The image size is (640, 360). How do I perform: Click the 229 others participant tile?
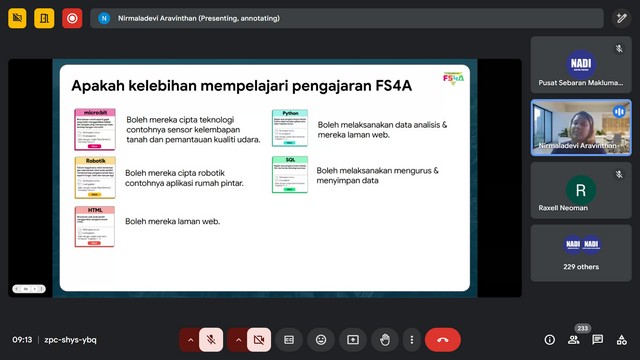tap(581, 253)
